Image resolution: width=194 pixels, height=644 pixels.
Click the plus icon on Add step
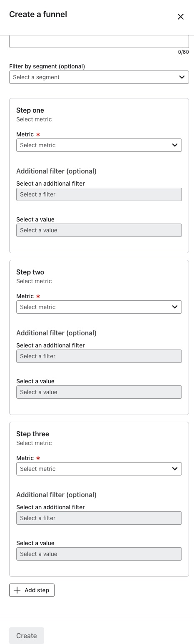[17, 590]
